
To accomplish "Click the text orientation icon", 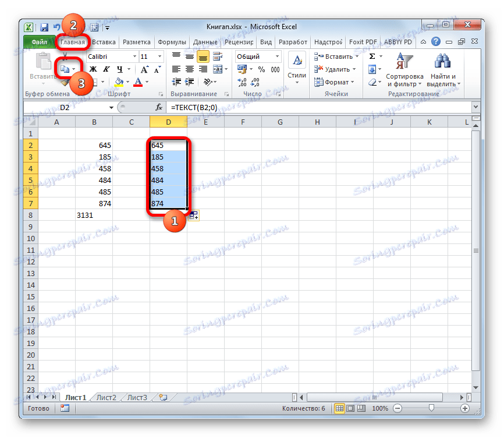I will (x=208, y=82).
